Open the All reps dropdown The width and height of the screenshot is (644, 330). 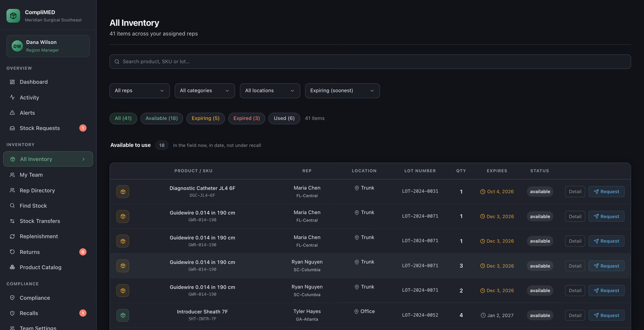140,91
